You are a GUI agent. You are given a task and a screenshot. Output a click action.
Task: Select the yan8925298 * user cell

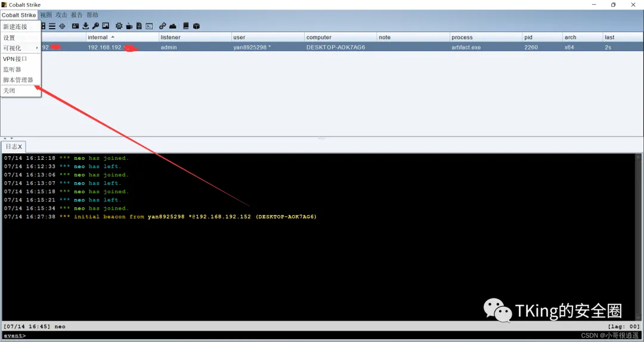268,47
